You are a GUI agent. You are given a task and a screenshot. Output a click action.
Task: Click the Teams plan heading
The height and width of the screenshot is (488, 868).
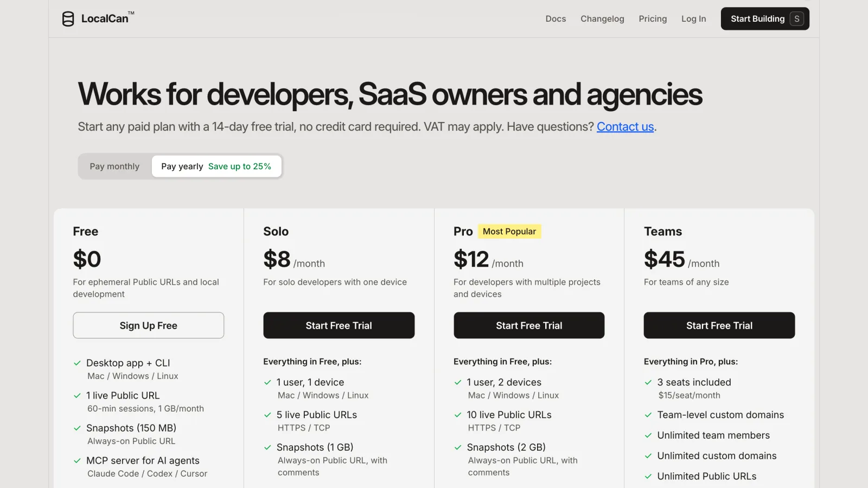[x=663, y=232]
